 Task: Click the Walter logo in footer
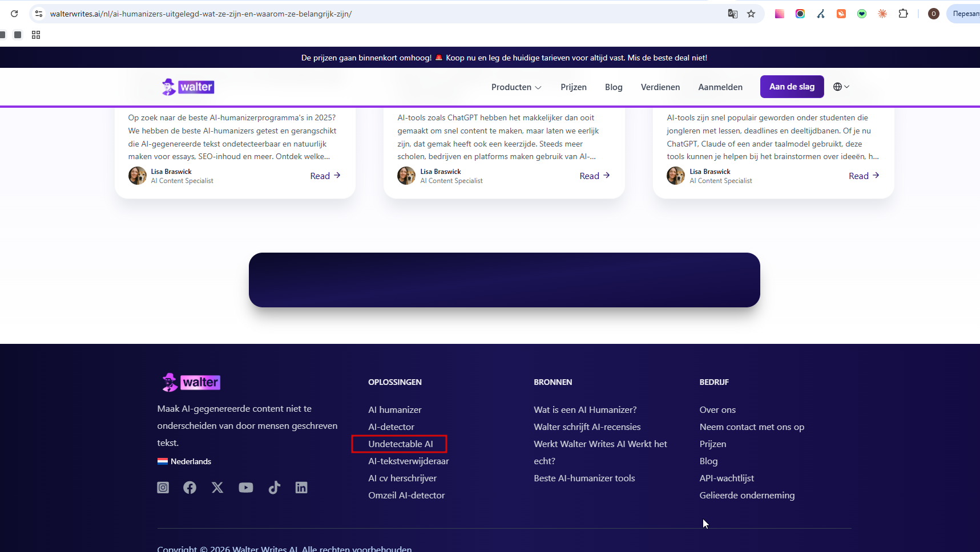coord(191,382)
